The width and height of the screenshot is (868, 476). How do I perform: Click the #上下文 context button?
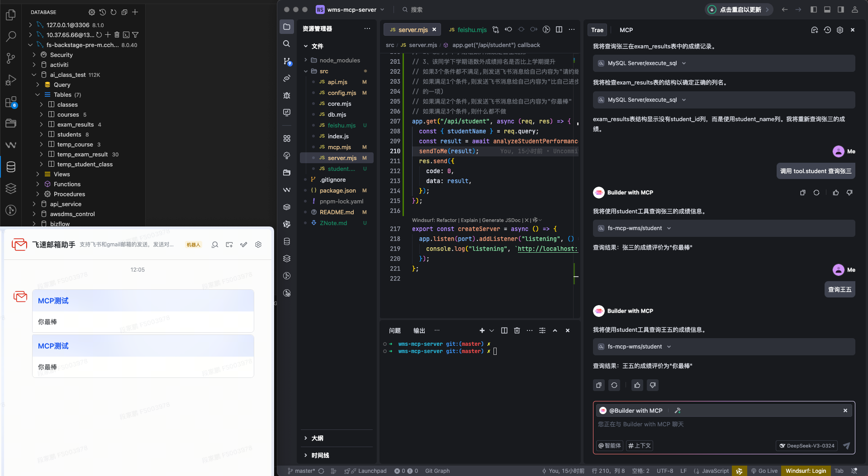[x=640, y=446]
